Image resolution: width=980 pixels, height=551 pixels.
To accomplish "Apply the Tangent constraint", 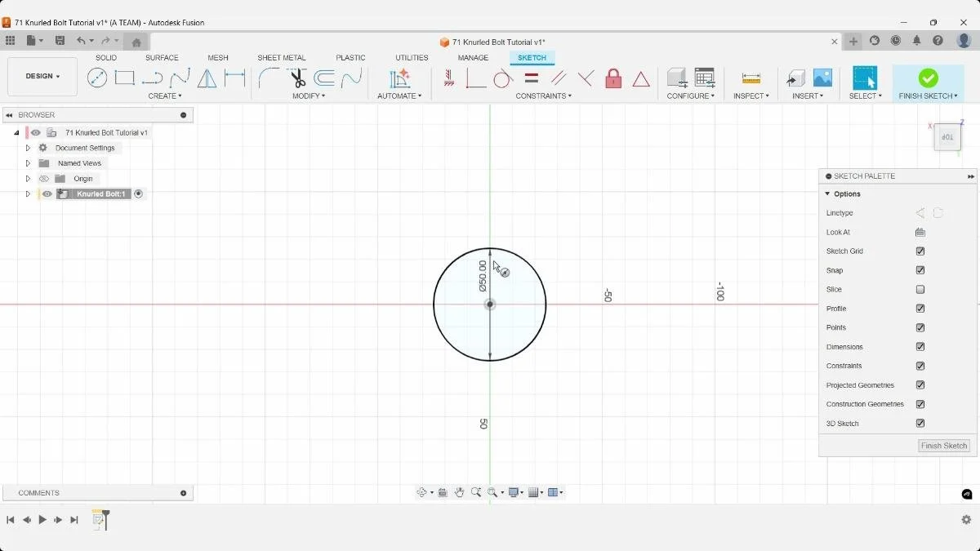I will point(503,78).
